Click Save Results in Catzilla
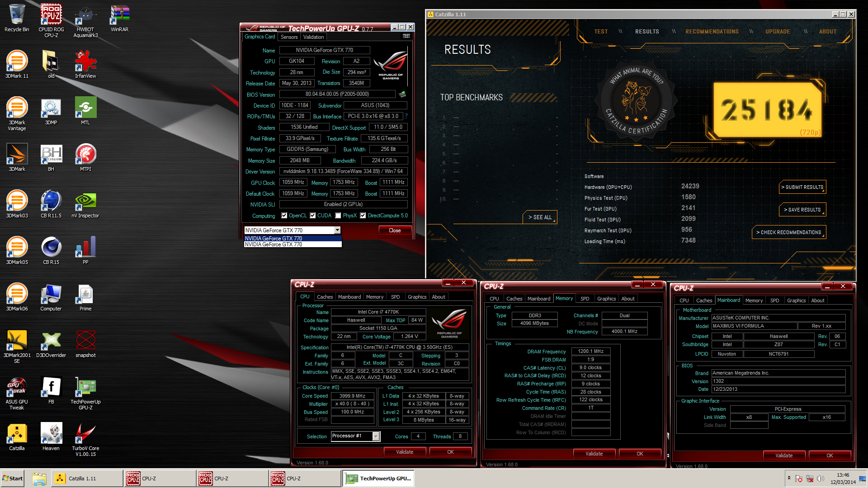This screenshot has width=868, height=488. point(802,210)
